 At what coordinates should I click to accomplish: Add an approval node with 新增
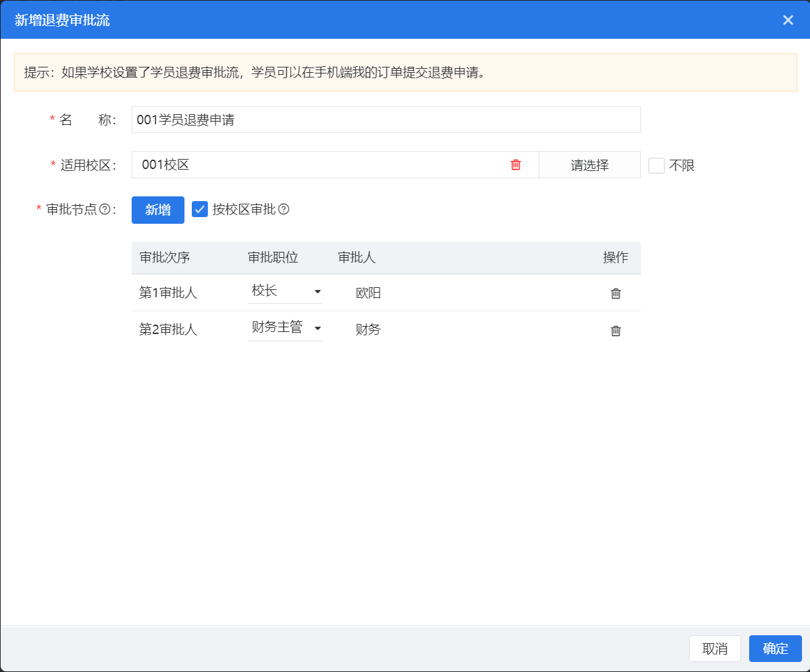coord(158,210)
